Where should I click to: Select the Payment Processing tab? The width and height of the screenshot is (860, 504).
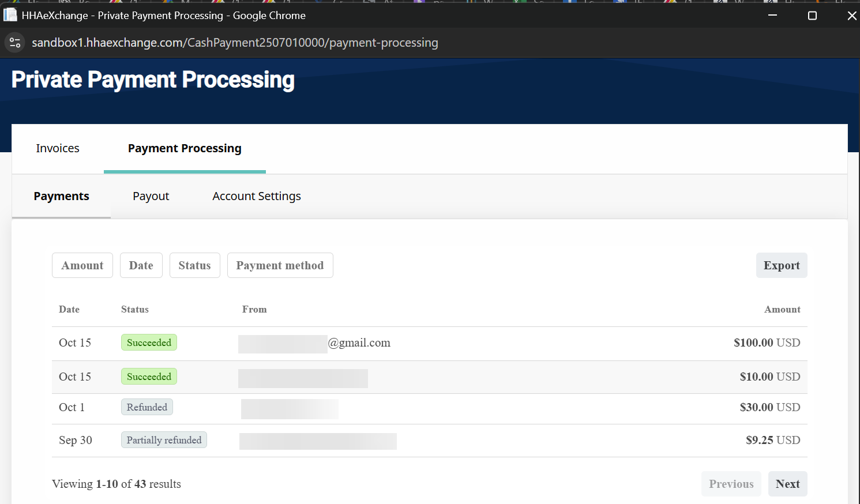tap(185, 148)
